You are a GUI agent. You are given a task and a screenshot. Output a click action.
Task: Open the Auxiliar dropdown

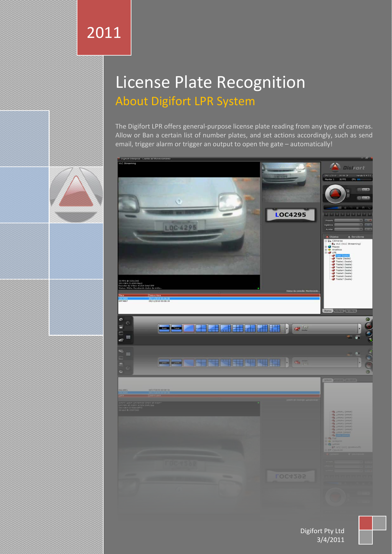pyautogui.click(x=349, y=229)
